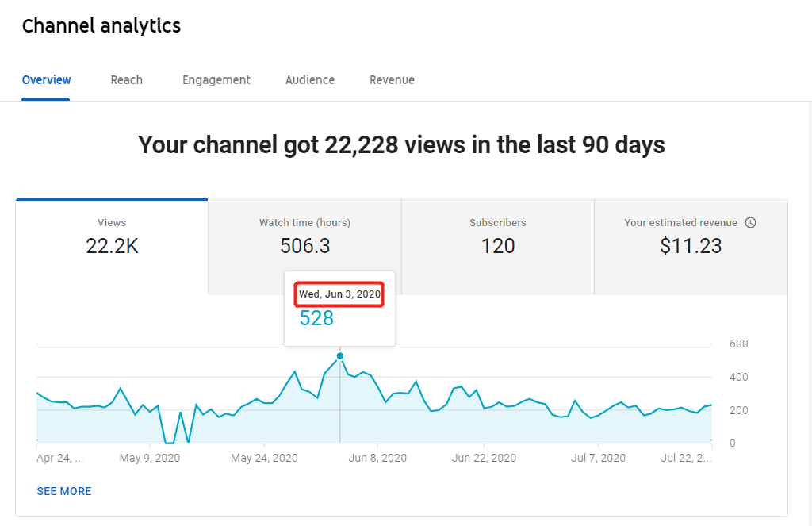
Task: Select the Jun 8, 2020 axis label
Action: 377,458
